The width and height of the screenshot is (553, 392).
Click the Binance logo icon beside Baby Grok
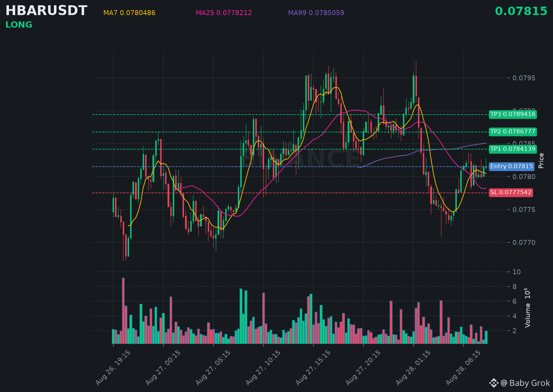(x=494, y=383)
